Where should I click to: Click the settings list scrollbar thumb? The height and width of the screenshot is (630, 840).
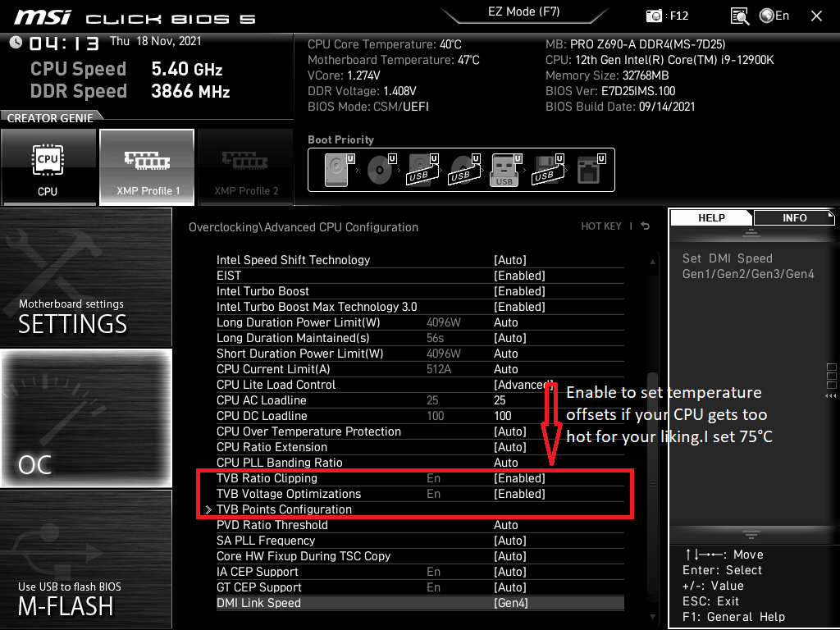652,485
